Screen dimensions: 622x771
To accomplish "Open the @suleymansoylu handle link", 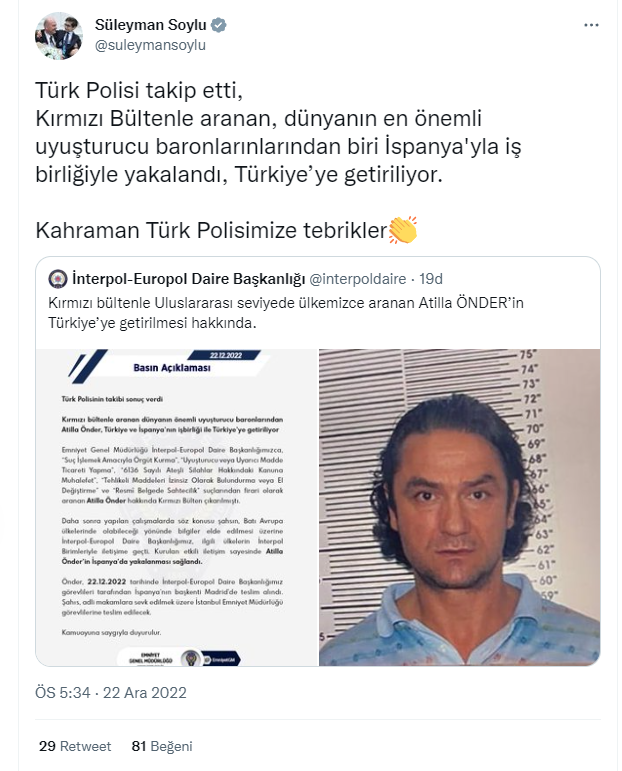I will point(150,45).
